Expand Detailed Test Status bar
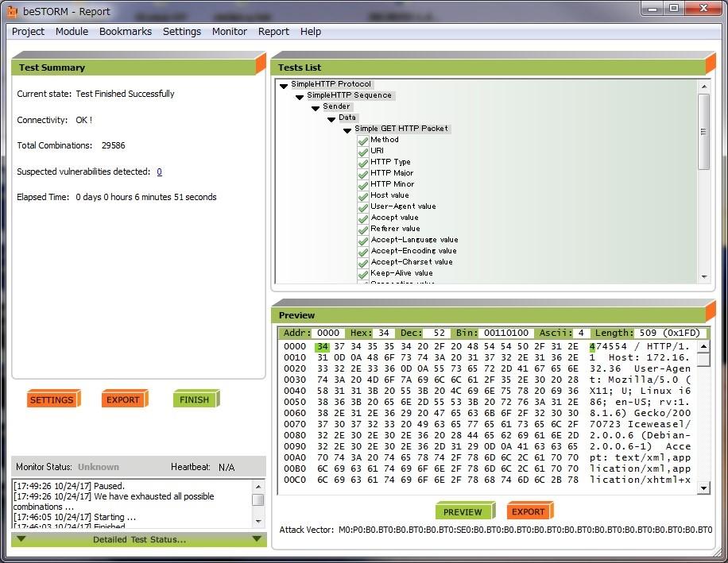 [139, 539]
